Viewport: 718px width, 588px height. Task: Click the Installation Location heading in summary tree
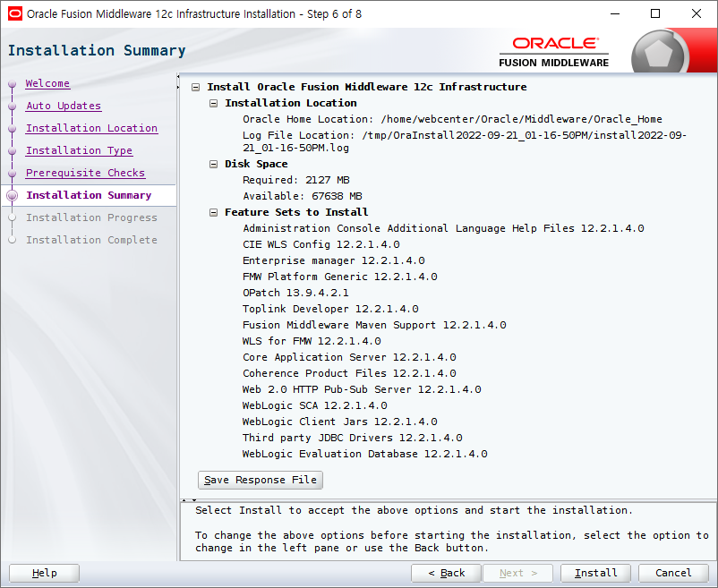[x=290, y=104]
